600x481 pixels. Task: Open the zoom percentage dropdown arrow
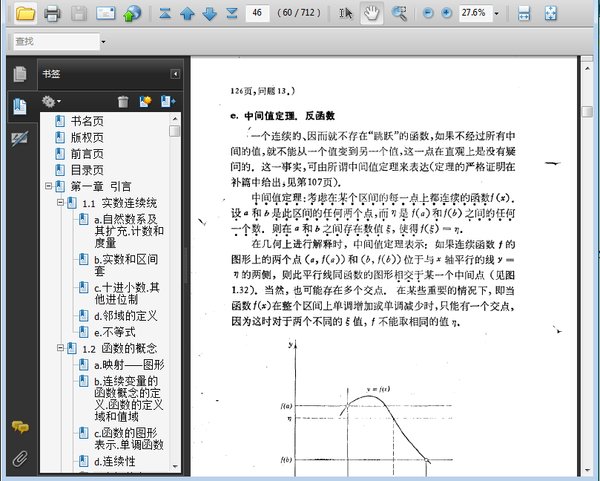click(499, 13)
